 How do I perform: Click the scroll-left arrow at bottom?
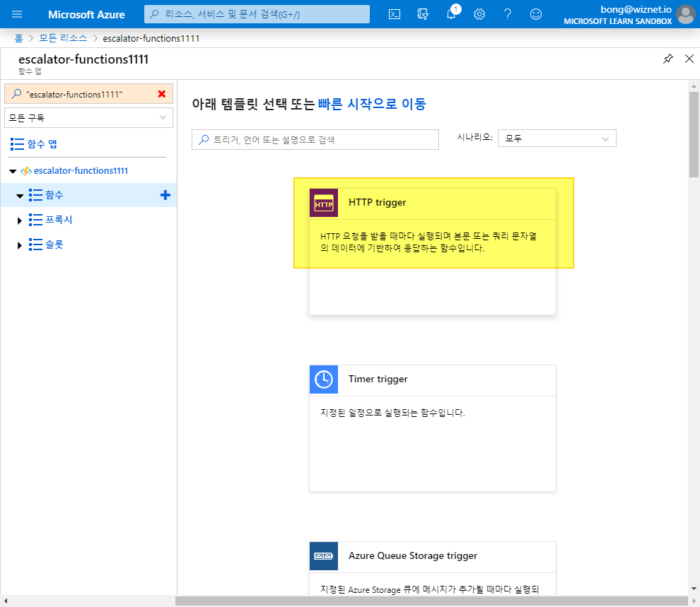[x=5, y=601]
